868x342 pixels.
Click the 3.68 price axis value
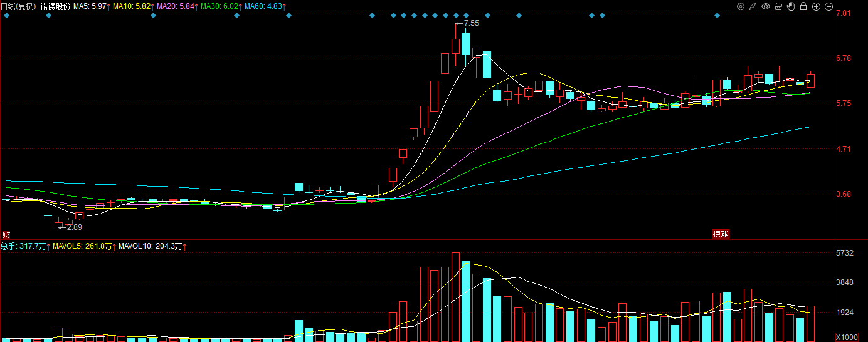844,194
